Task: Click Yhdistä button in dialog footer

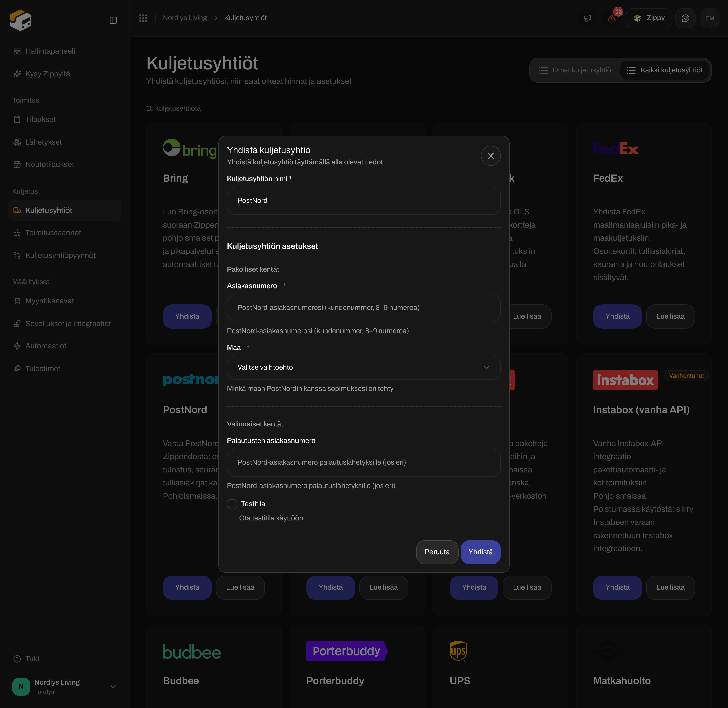Action: 480,552
